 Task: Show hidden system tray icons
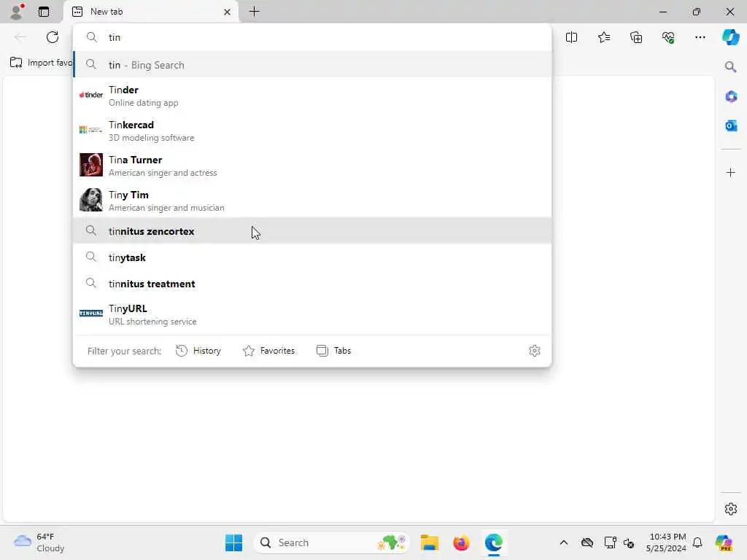pyautogui.click(x=564, y=542)
